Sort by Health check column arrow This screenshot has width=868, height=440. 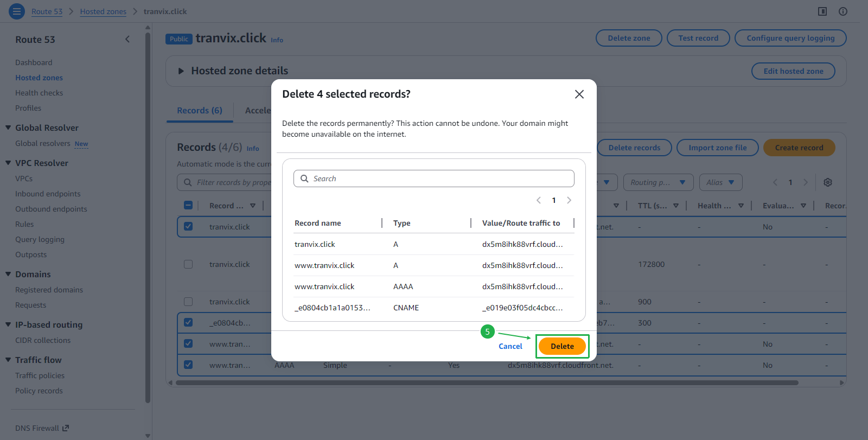click(x=741, y=206)
